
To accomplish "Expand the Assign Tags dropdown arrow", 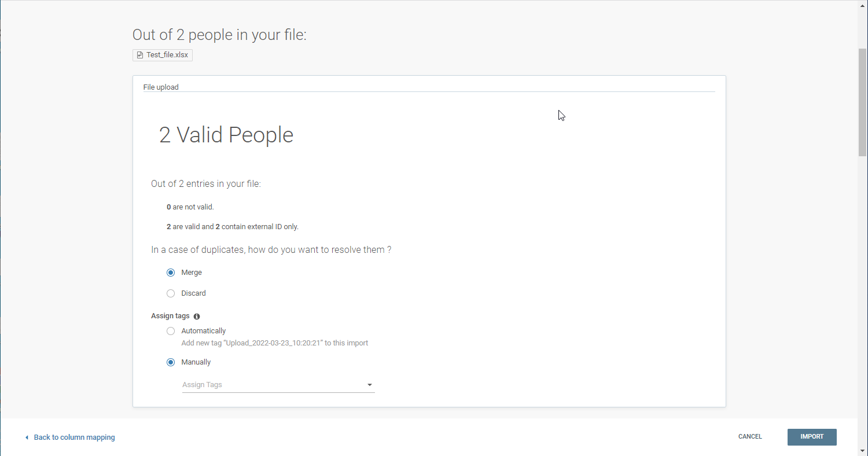I will click(369, 385).
